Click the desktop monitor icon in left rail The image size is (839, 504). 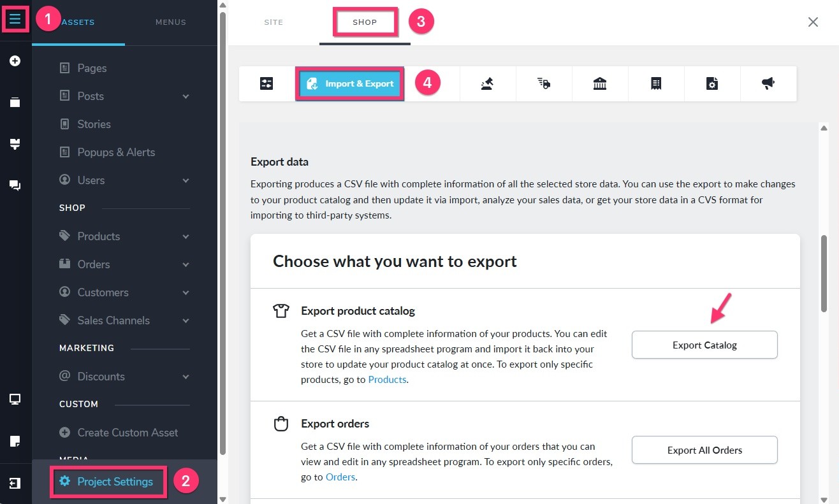[x=15, y=400]
